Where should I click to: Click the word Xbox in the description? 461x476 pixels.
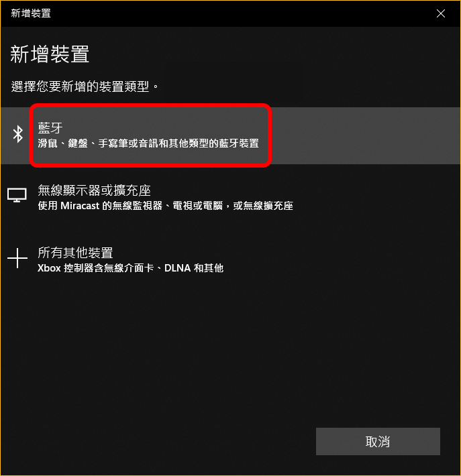tap(49, 268)
